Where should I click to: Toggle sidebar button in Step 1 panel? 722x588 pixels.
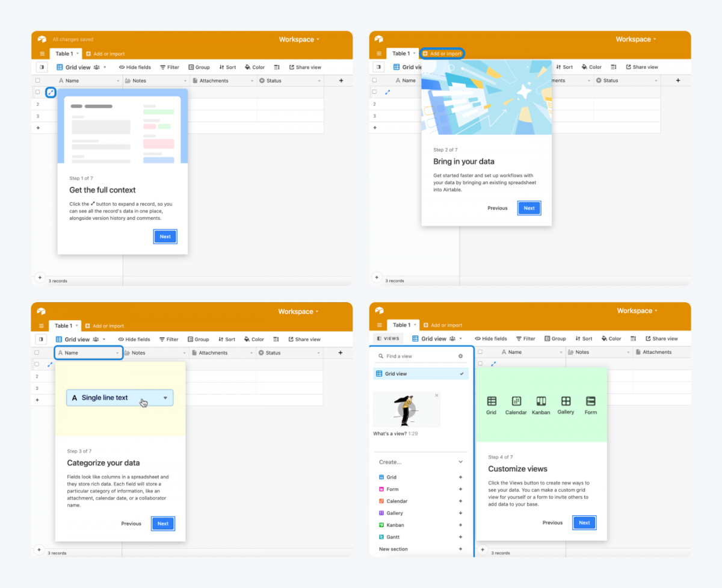(42, 67)
